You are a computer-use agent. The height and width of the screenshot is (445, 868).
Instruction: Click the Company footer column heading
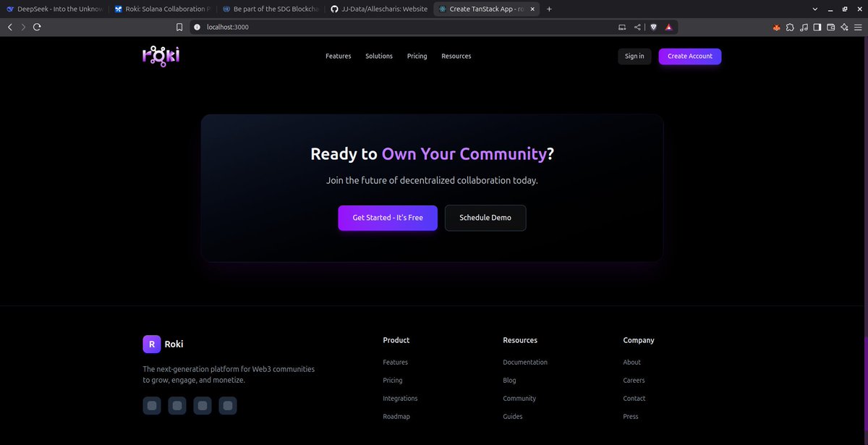[639, 340]
